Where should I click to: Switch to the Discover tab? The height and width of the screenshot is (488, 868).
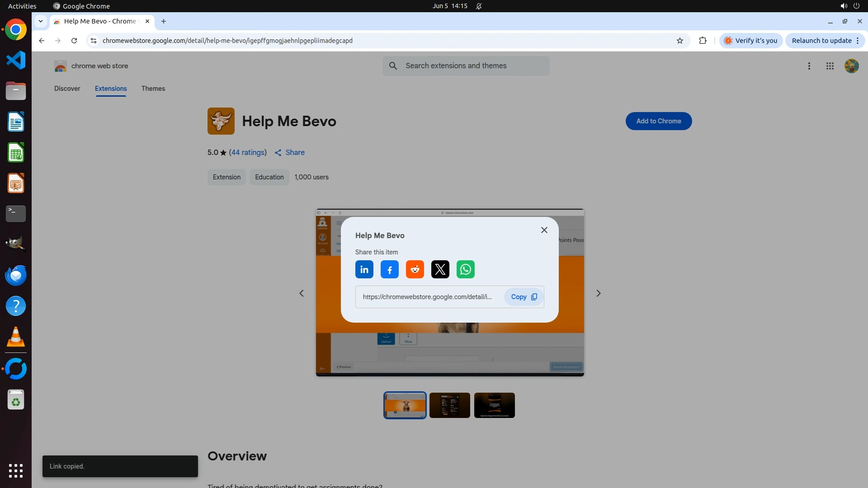pos(67,89)
